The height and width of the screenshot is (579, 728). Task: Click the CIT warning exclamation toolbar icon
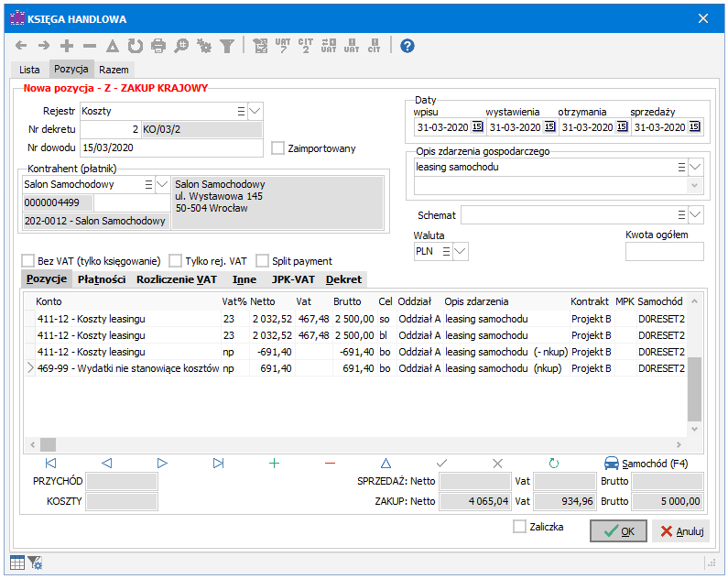click(375, 46)
